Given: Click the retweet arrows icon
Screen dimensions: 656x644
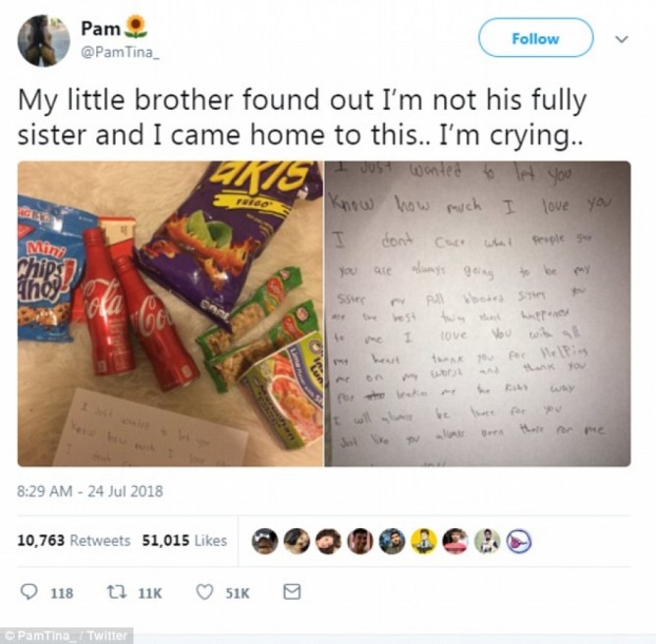Looking at the screenshot, I should (115, 592).
